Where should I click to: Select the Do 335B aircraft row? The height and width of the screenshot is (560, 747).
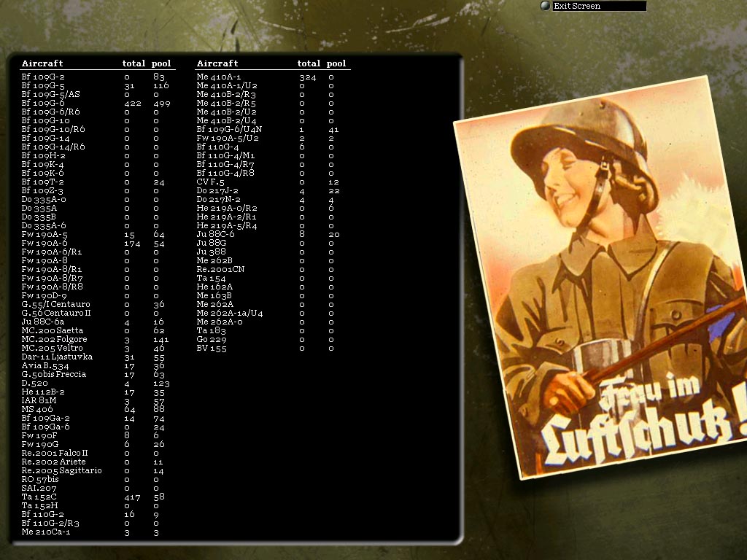(97, 217)
